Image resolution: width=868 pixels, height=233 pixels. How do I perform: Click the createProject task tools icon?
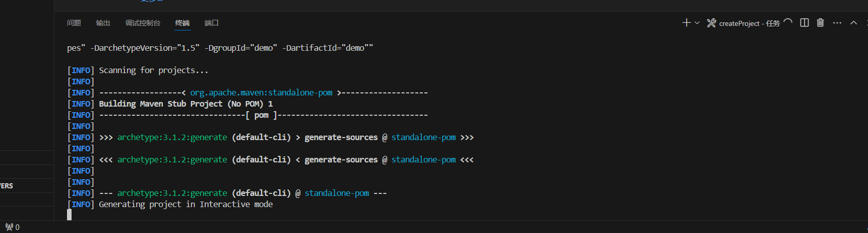tap(711, 23)
